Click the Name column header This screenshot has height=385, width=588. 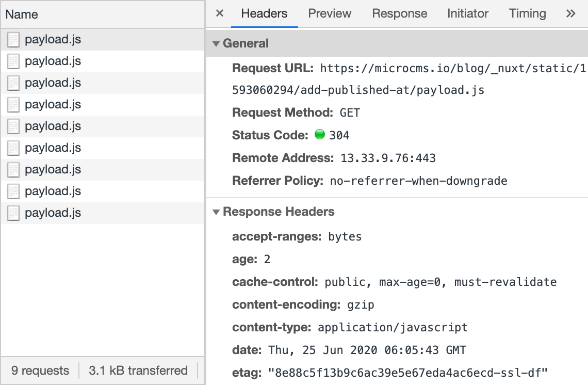22,14
